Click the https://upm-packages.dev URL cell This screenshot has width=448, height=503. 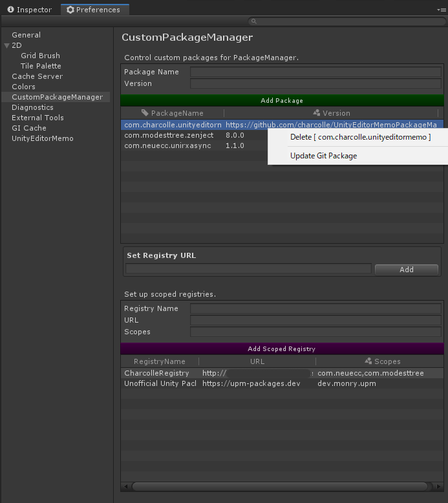pos(251,383)
